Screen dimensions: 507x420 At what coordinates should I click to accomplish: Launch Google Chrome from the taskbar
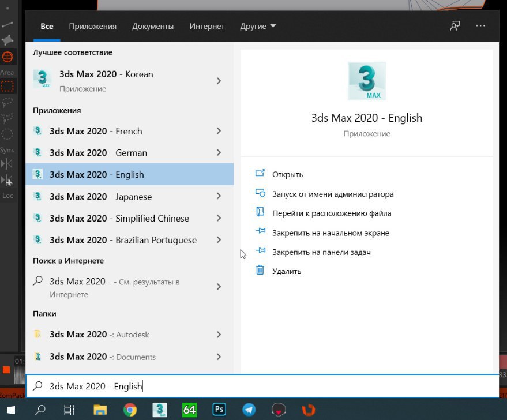pyautogui.click(x=130, y=410)
